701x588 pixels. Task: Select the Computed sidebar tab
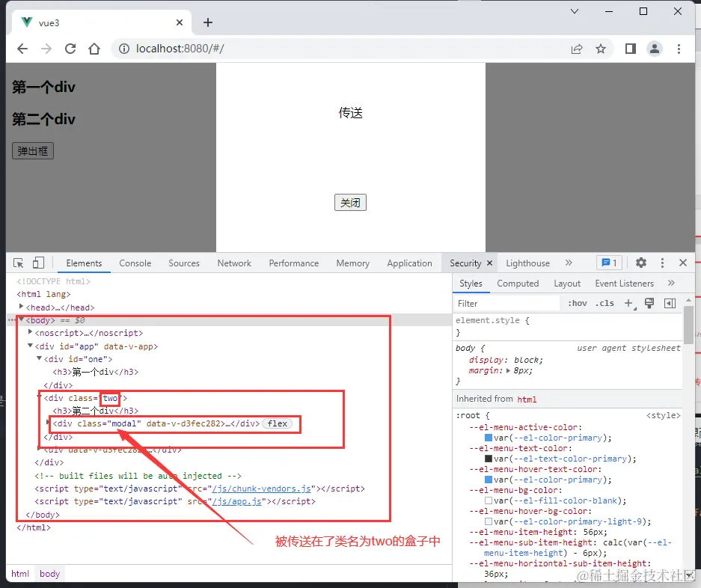pos(518,283)
